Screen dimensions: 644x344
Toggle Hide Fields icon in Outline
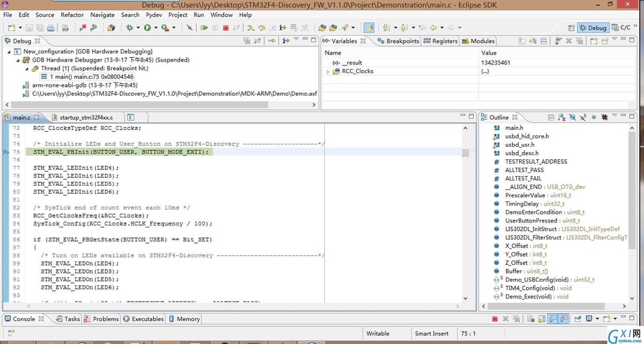pyautogui.click(x=572, y=117)
